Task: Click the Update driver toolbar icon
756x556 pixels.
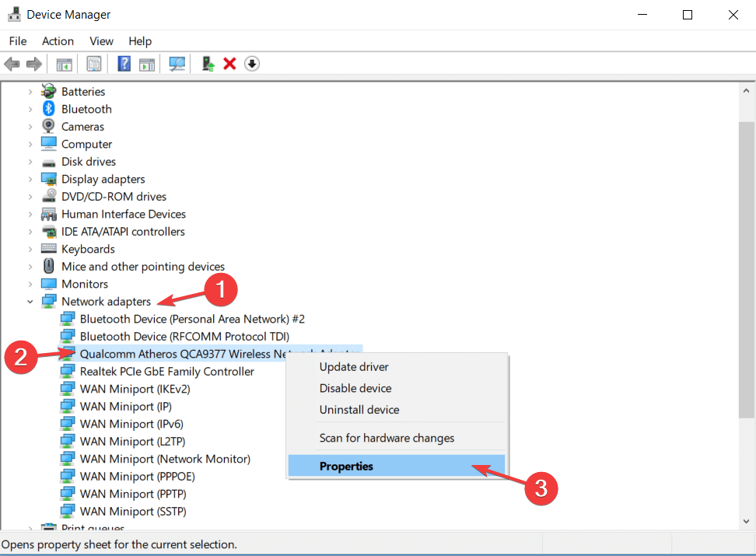Action: (x=208, y=63)
